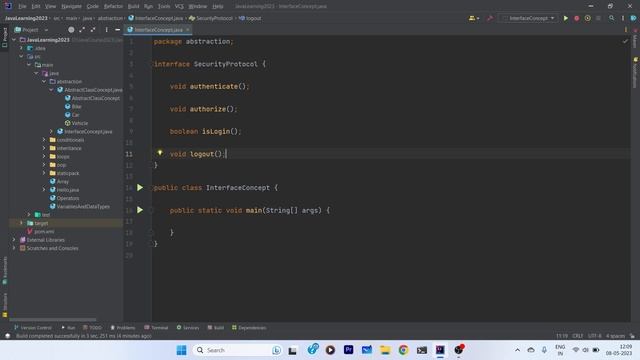The height and width of the screenshot is (360, 640).
Task: Click horizontal scrollbar of Project panel
Action: [53, 320]
